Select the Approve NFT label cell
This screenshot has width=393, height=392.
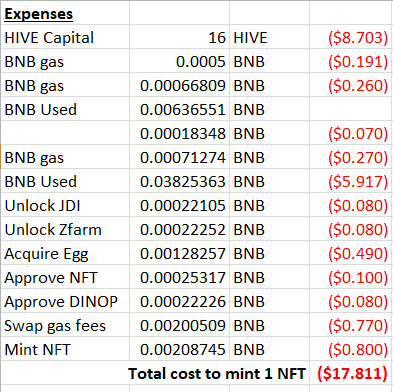65,277
